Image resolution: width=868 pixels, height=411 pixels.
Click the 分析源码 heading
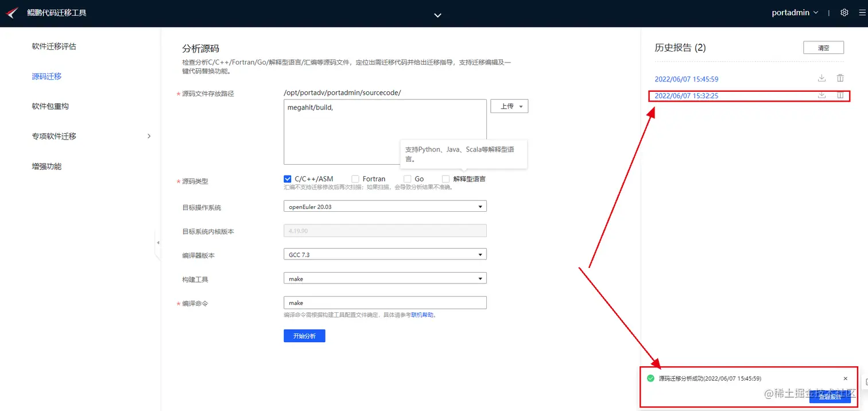tap(200, 49)
